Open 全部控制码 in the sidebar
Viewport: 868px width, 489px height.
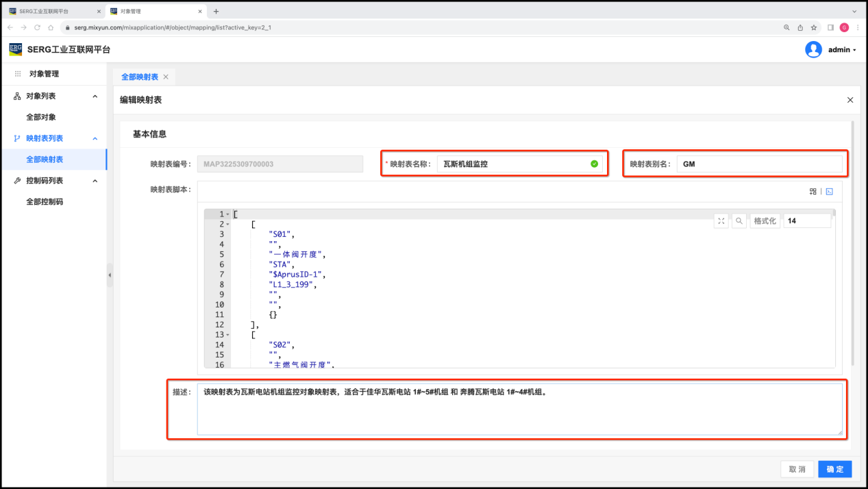tap(45, 202)
